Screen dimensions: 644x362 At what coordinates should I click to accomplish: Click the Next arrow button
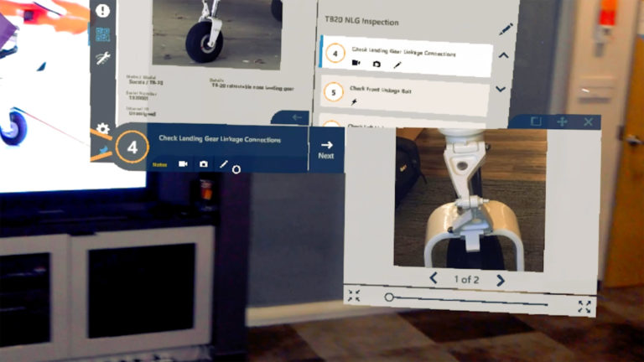point(326,149)
